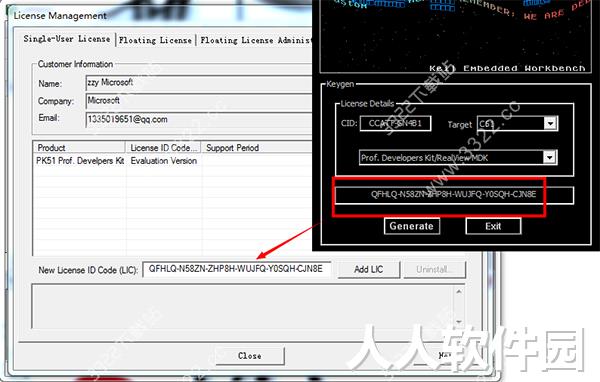This screenshot has height=382, width=600.
Task: Click the New License ID Code field
Action: tap(237, 269)
